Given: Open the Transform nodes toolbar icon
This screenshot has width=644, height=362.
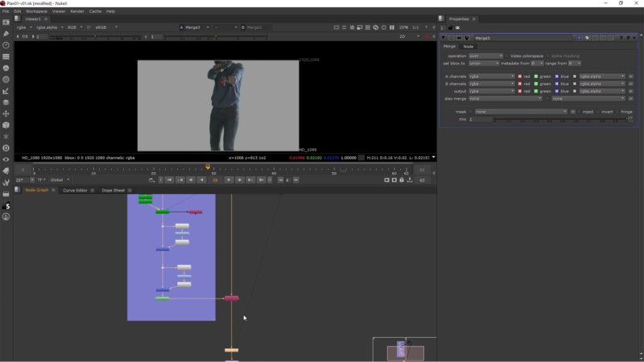Looking at the screenshot, I should (6, 113).
